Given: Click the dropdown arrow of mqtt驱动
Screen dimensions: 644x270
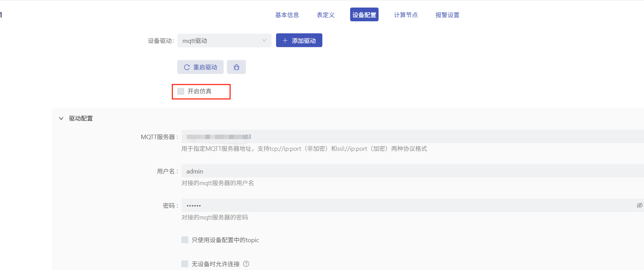Looking at the screenshot, I should (264, 41).
